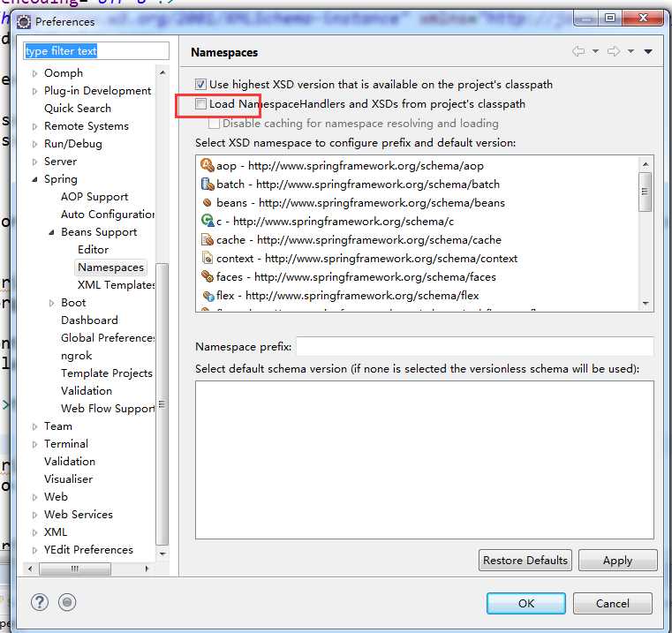Click namespace list vertical scrollbar thumb
The width and height of the screenshot is (672, 633).
click(x=645, y=192)
